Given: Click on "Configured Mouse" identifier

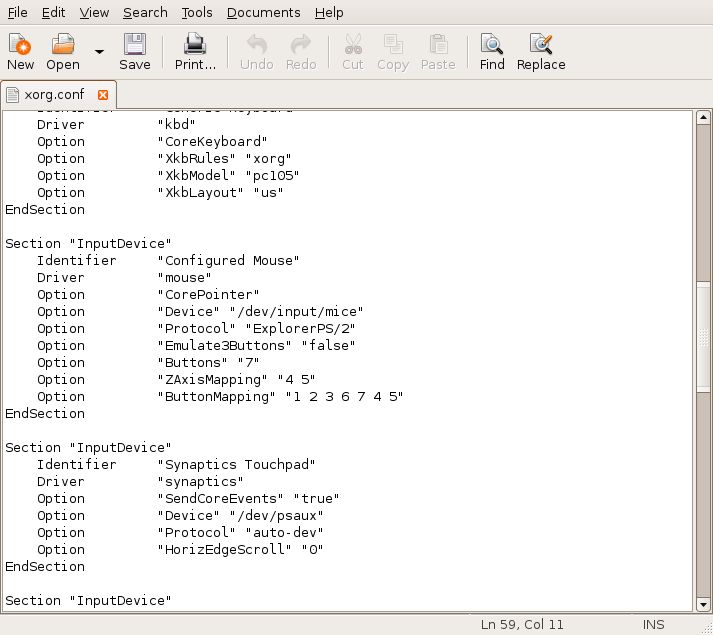Looking at the screenshot, I should point(228,261).
